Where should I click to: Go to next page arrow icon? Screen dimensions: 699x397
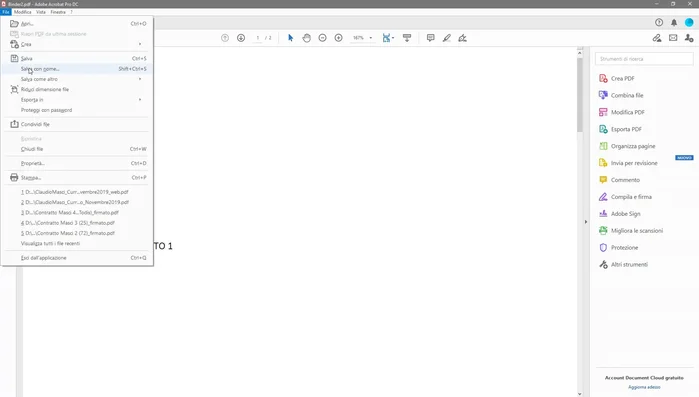coord(241,38)
